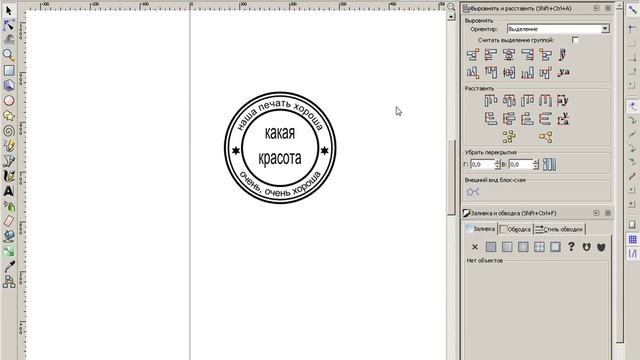Choose linear gradient fill
Image resolution: width=640 pixels, height=360 pixels.
[507, 247]
